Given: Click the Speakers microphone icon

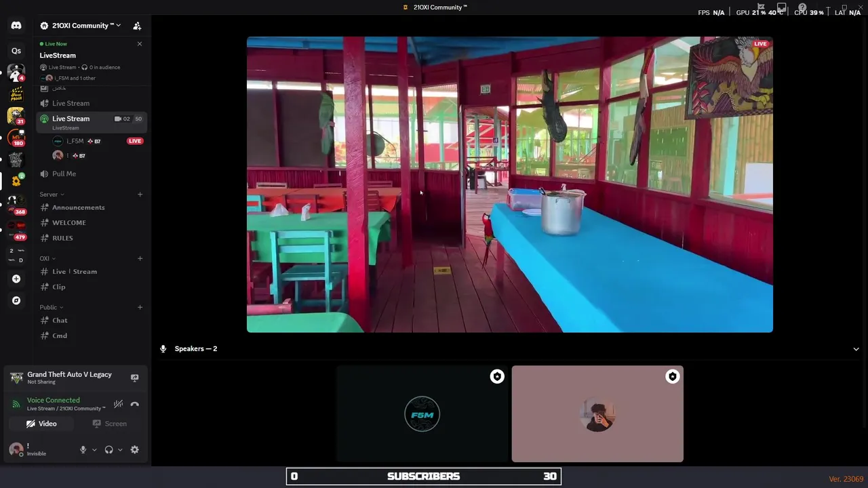Looking at the screenshot, I should 163,348.
